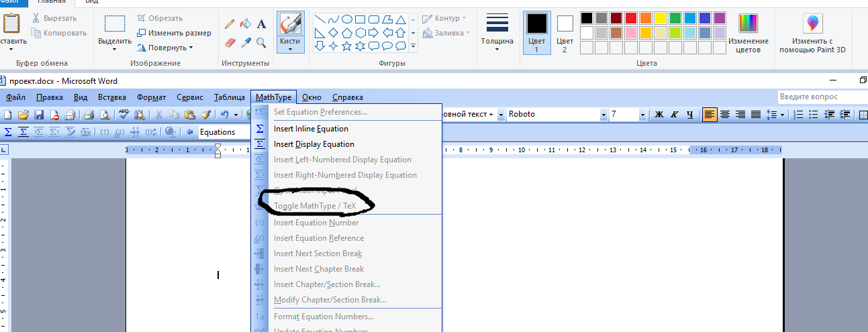Expand the shapes gallery more arrow
This screenshot has width=868, height=332.
[x=414, y=46]
